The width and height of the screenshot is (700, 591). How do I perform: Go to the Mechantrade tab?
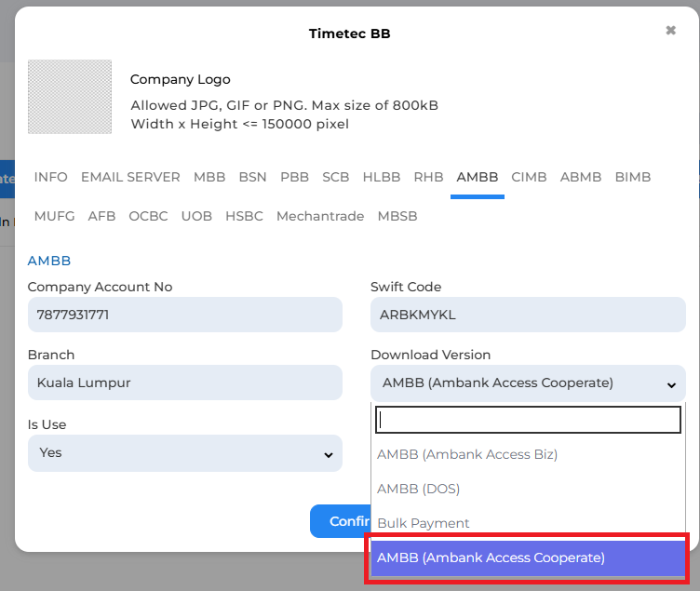[320, 216]
